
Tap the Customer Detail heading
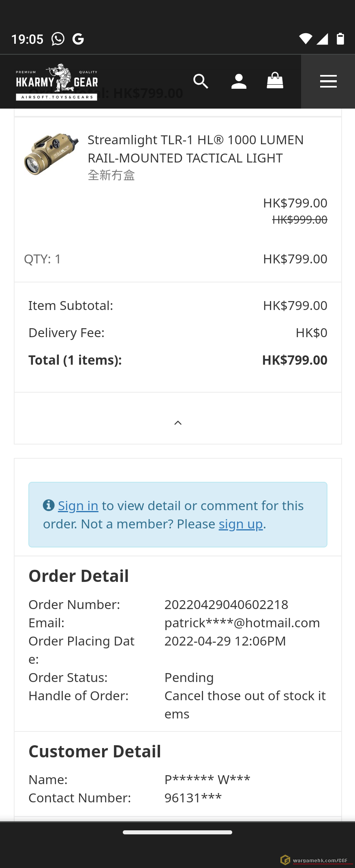click(x=95, y=751)
